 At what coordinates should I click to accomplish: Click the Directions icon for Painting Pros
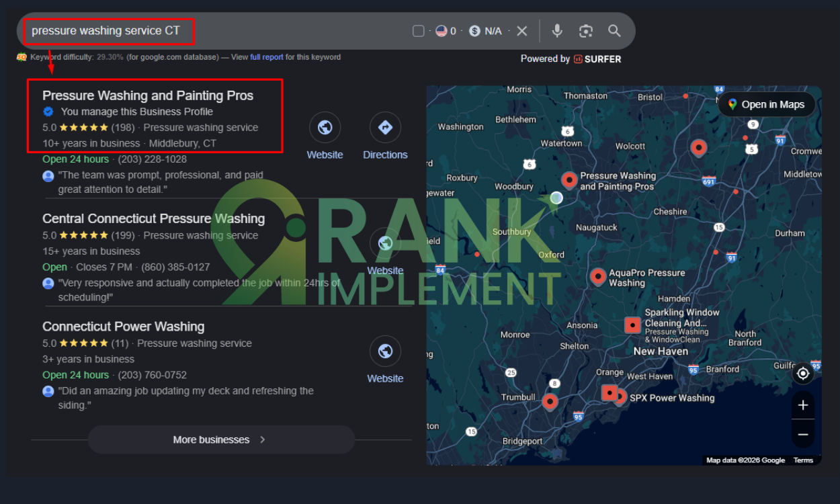(385, 128)
